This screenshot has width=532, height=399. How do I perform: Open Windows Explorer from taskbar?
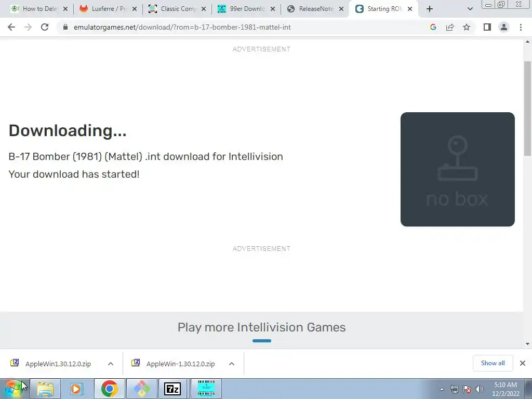46,389
